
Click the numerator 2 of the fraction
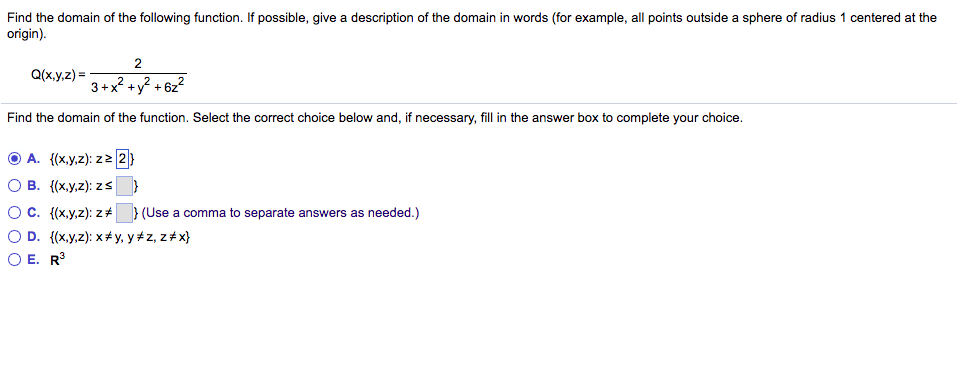point(138,63)
